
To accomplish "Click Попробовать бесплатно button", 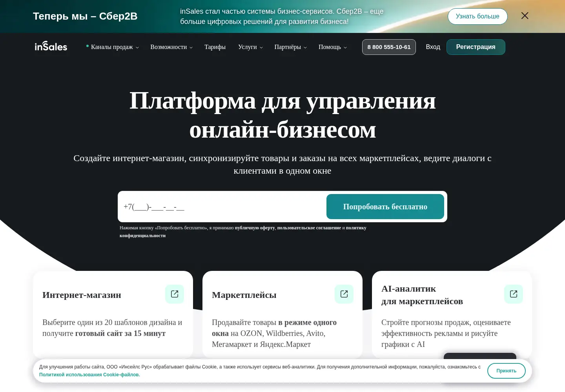I will click(385, 207).
